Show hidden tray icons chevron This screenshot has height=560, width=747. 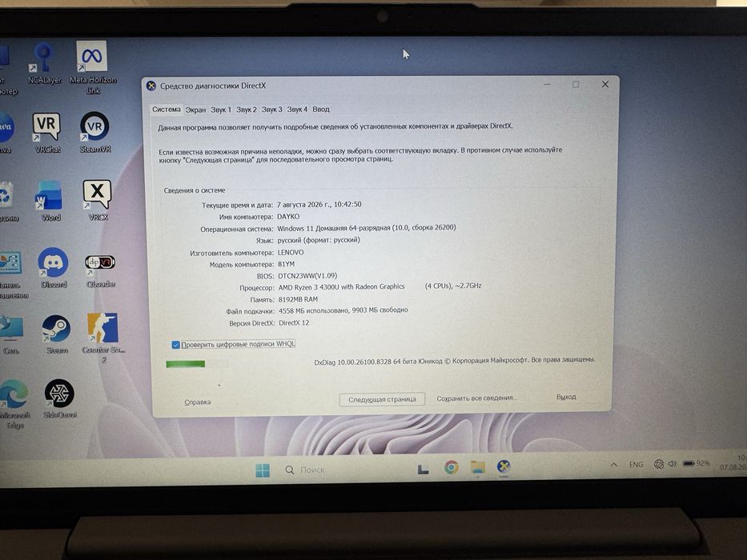coord(614,465)
